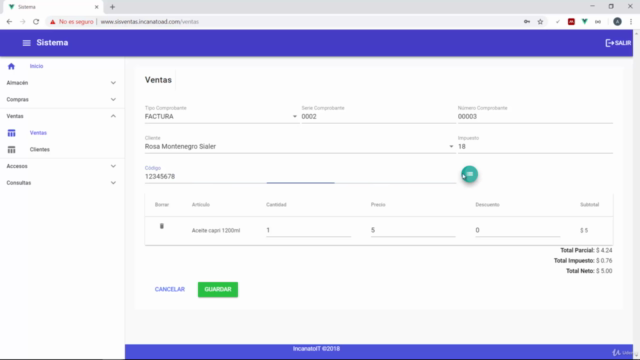640x360 pixels.
Task: Click the Total Neto $ 5.00 value
Action: (x=604, y=271)
